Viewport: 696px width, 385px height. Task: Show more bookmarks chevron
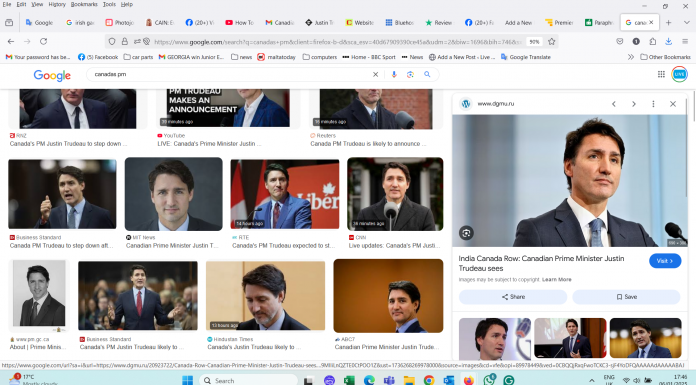[630, 57]
